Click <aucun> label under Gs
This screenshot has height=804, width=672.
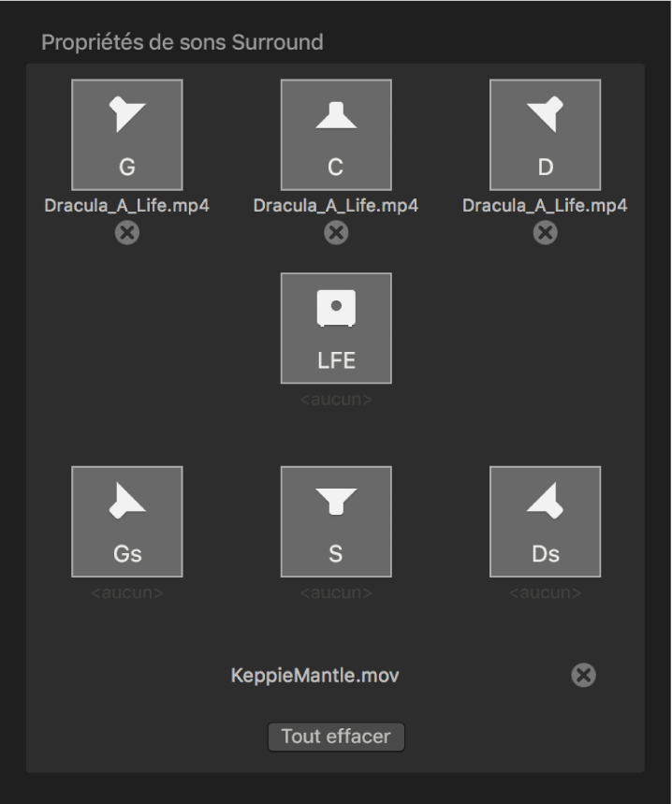[127, 592]
